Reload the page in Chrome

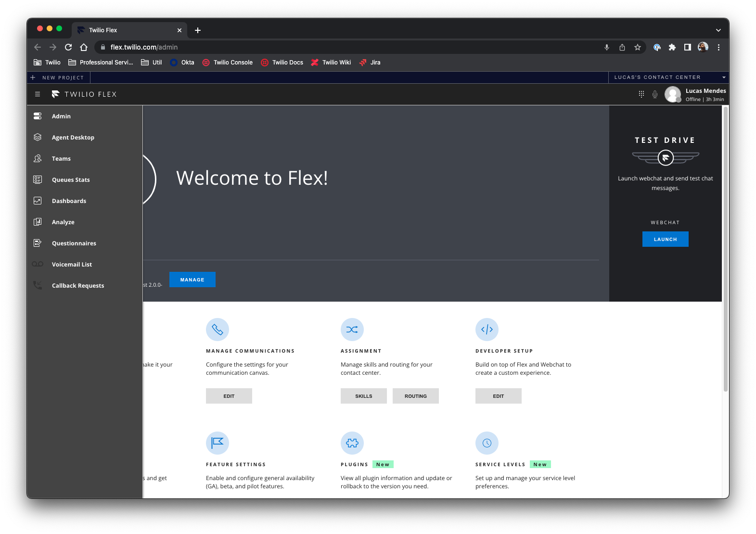pos(68,47)
